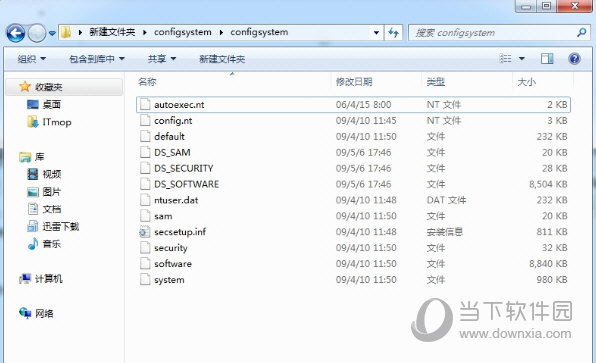This screenshot has height=363, width=596.
Task: Sort by the 类型 column header
Action: (x=436, y=82)
